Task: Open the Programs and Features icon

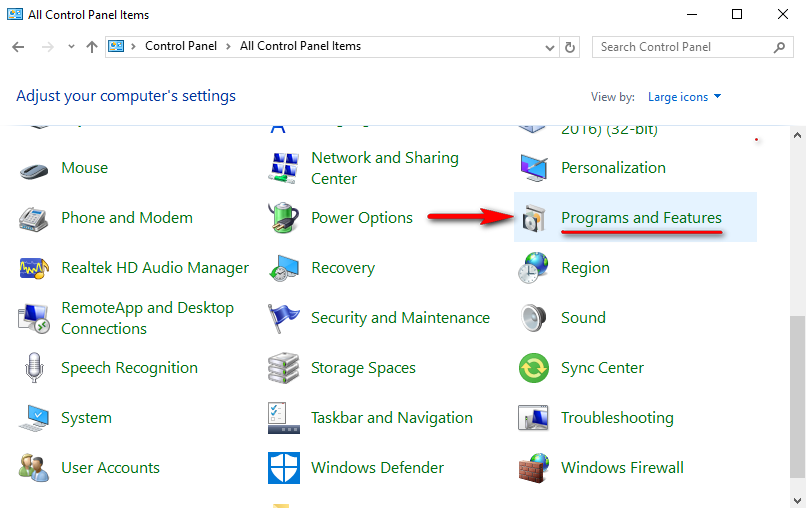Action: click(534, 218)
